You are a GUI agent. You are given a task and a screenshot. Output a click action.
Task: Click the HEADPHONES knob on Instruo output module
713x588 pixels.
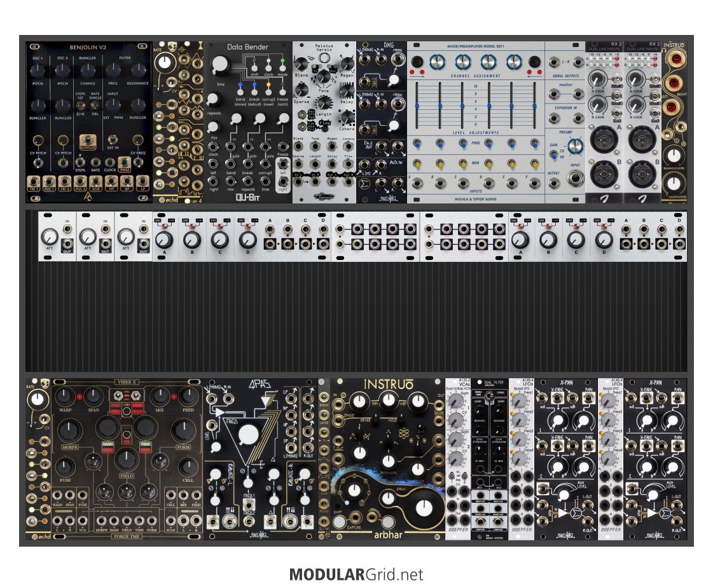[x=674, y=183]
